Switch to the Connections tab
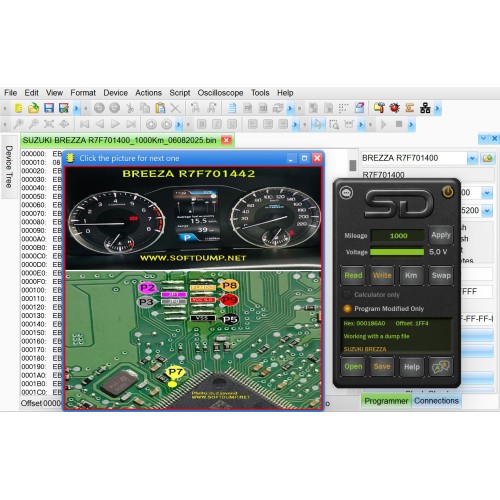Viewport: 500px width, 500px height. 436,401
